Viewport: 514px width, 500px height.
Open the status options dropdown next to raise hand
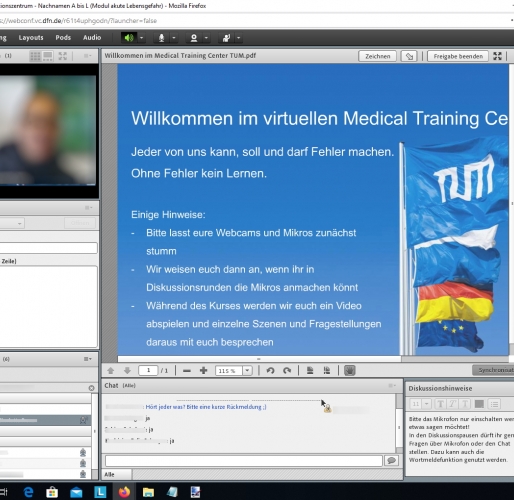238,38
